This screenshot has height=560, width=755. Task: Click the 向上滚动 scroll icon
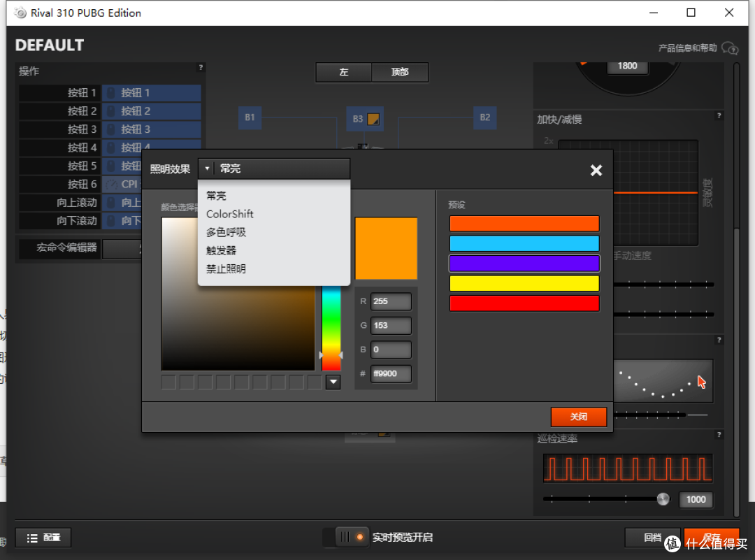pyautogui.click(x=111, y=203)
